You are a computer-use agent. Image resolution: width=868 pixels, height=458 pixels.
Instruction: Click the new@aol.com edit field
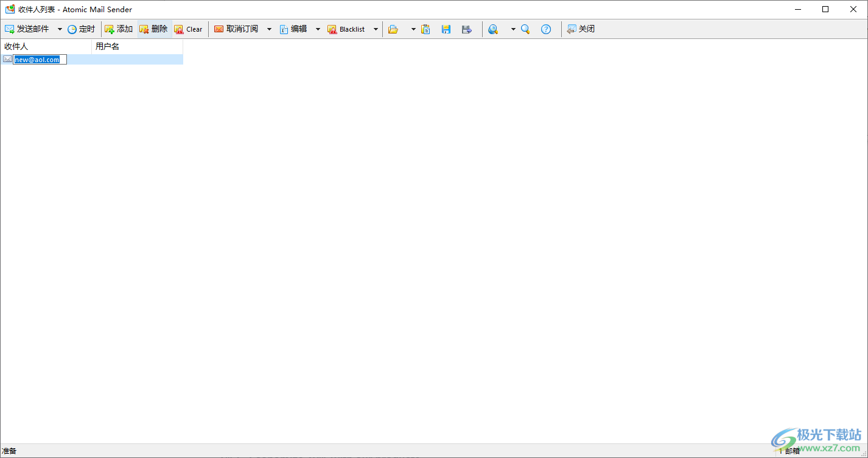click(40, 60)
